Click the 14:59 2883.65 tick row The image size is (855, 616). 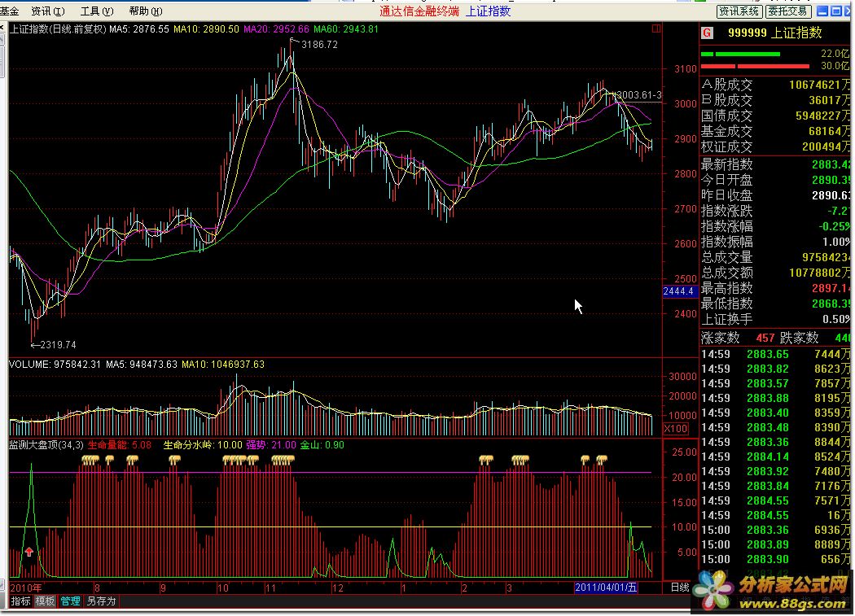pos(775,354)
